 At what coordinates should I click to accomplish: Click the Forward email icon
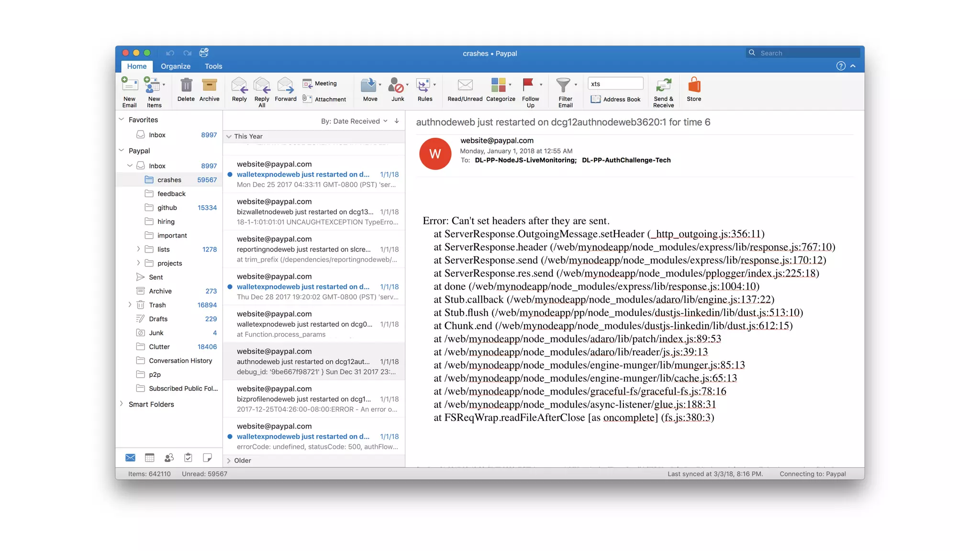pos(285,86)
